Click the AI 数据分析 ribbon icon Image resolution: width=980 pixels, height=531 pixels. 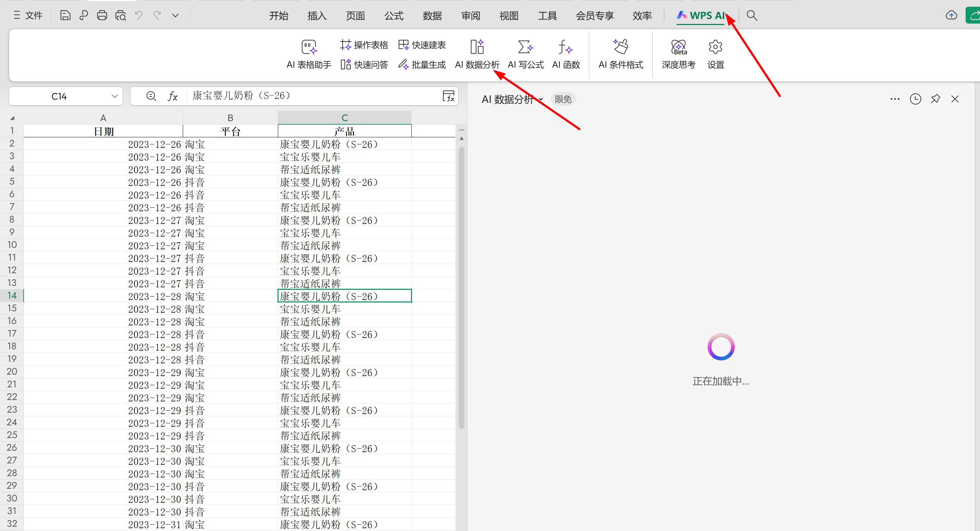coord(477,47)
